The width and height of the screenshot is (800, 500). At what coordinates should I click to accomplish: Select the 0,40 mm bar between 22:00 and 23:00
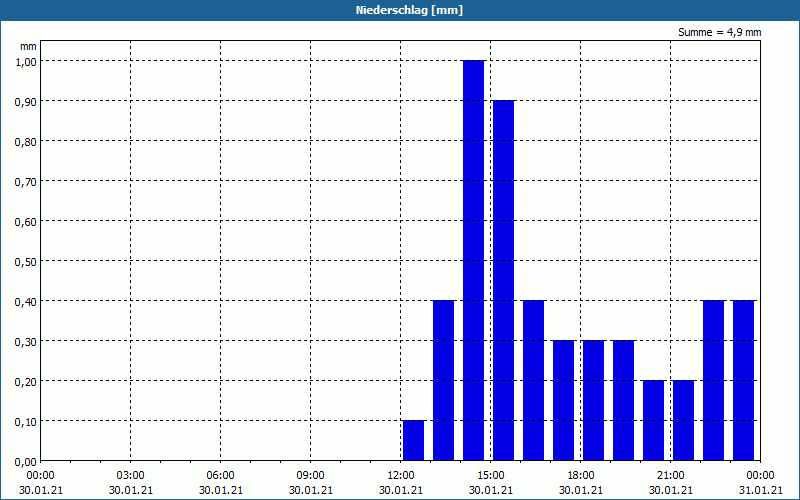pos(713,381)
